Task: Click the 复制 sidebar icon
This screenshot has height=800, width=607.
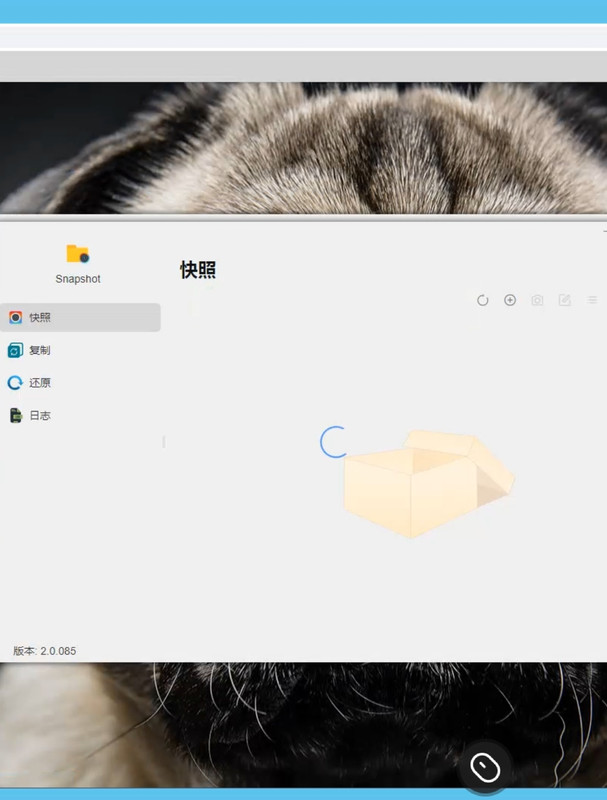Action: (x=15, y=351)
